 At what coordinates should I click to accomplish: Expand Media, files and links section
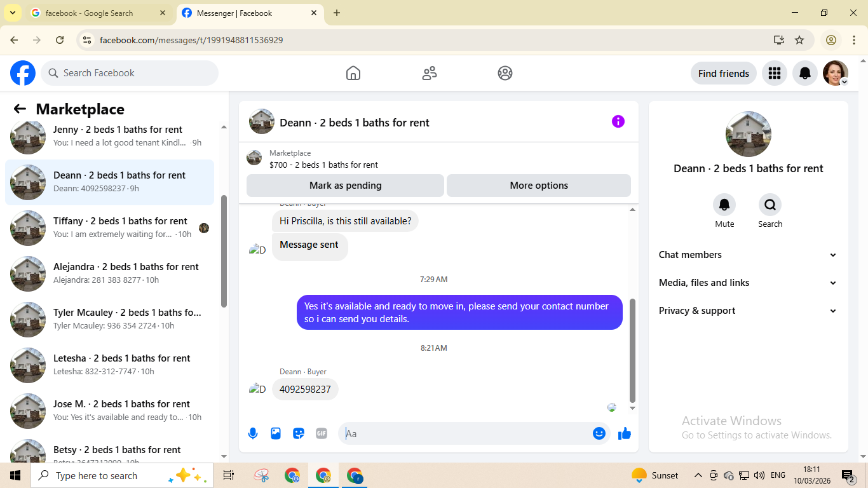pos(748,283)
